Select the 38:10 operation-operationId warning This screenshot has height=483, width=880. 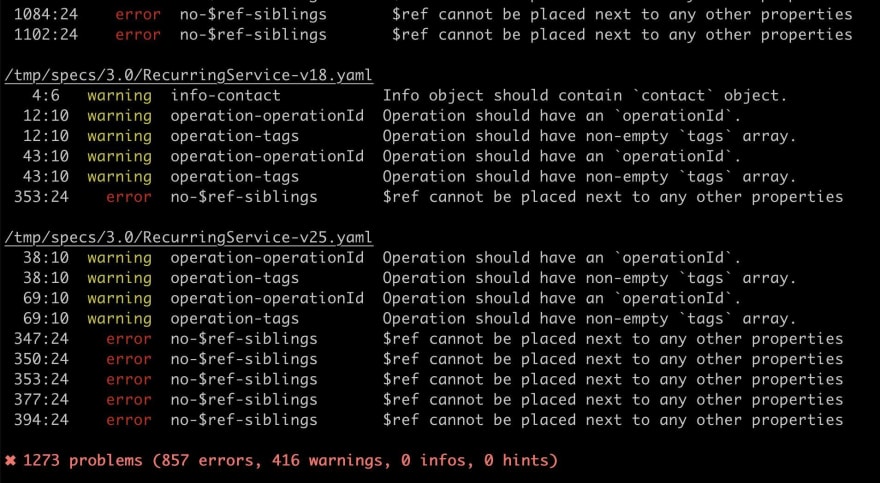pyautogui.click(x=382, y=257)
